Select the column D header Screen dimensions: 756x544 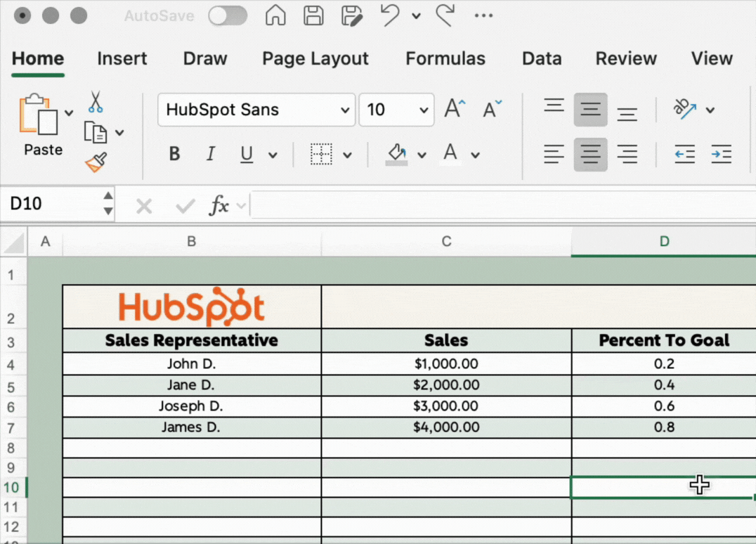point(664,242)
